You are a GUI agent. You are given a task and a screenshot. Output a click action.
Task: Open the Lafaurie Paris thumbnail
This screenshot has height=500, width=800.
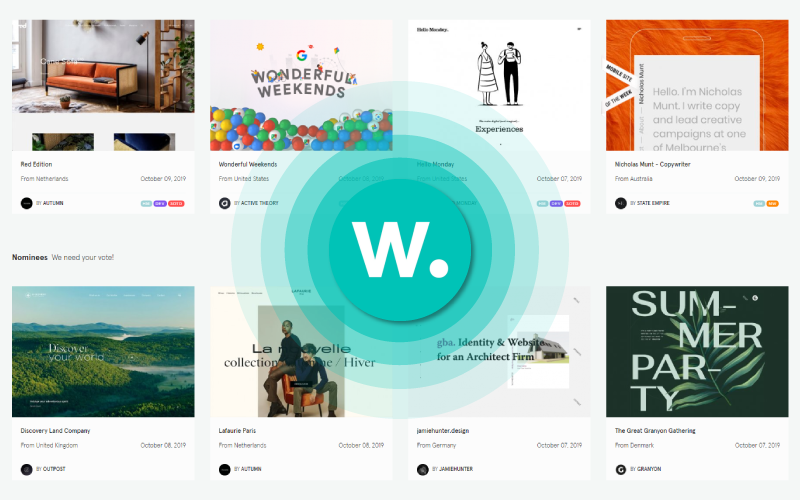point(301,352)
